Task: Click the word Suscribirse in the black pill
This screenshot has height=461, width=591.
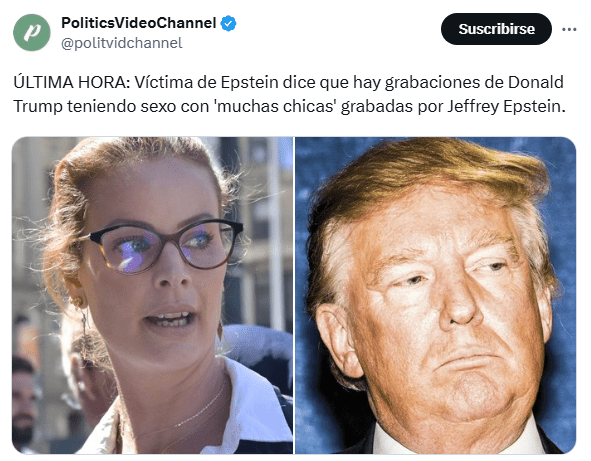Action: 496,29
